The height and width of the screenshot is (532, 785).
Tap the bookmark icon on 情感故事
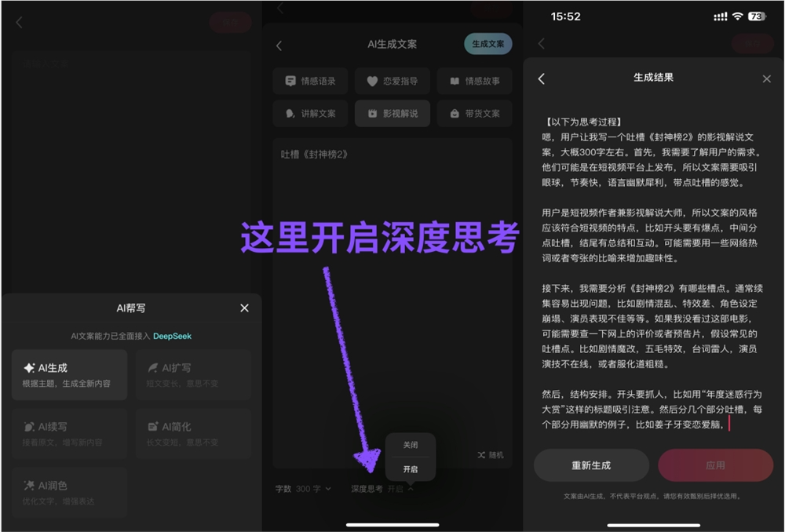tap(453, 81)
